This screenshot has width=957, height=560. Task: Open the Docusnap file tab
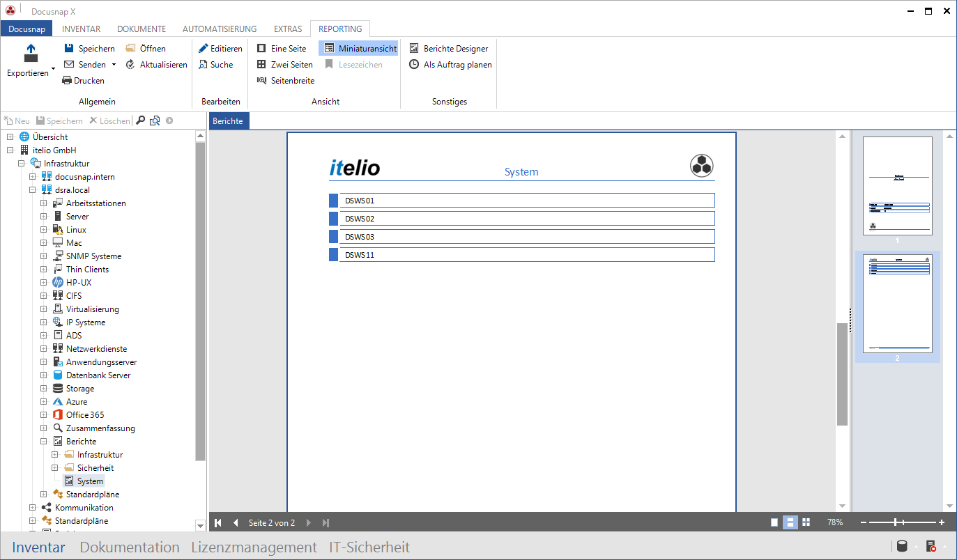pos(26,29)
